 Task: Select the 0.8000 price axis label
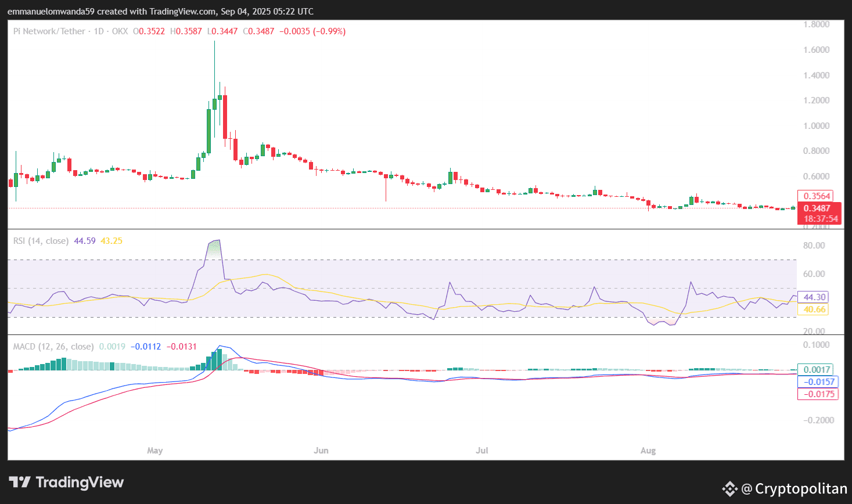(816, 151)
